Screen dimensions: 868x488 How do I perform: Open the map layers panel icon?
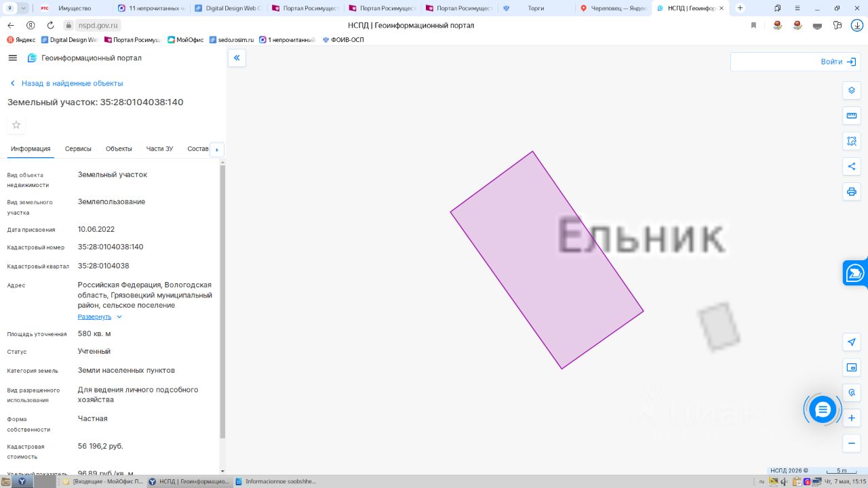pyautogui.click(x=852, y=90)
